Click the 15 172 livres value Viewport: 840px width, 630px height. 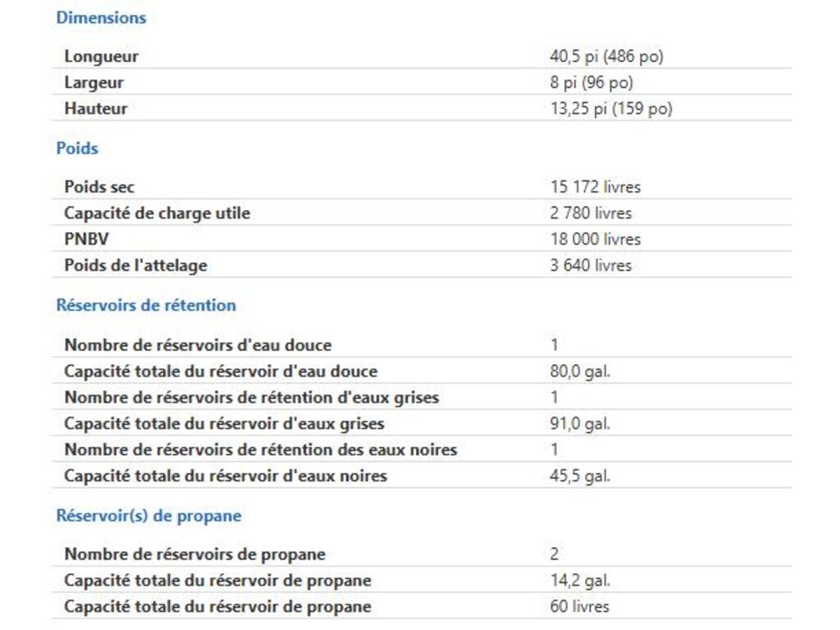(596, 187)
